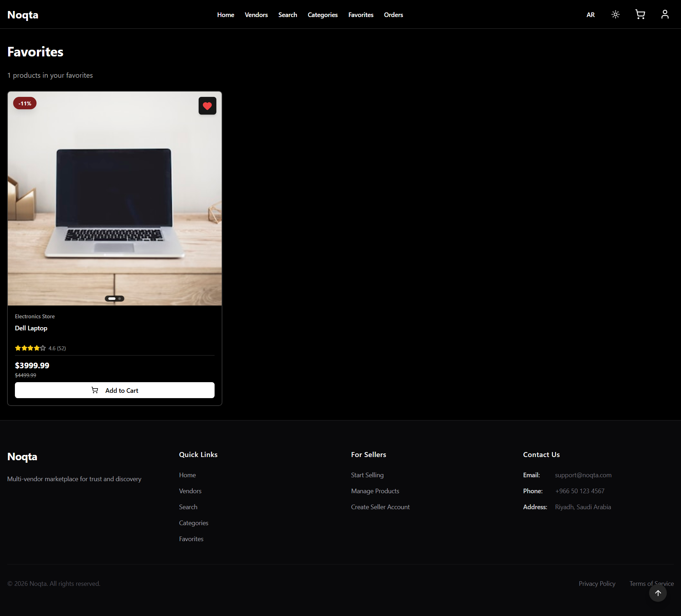Viewport: 681px width, 616px height.
Task: Click the Search link in footer Quick Links
Action: point(188,507)
